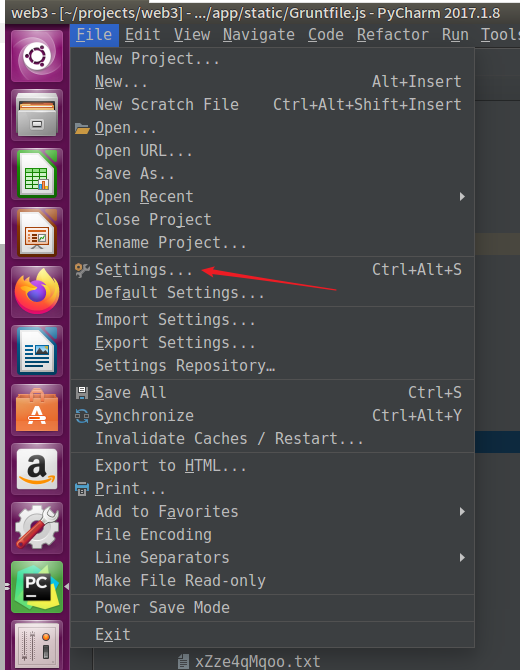This screenshot has width=520, height=670.
Task: Open LibreOffice Calc from the dock
Action: (x=37, y=174)
